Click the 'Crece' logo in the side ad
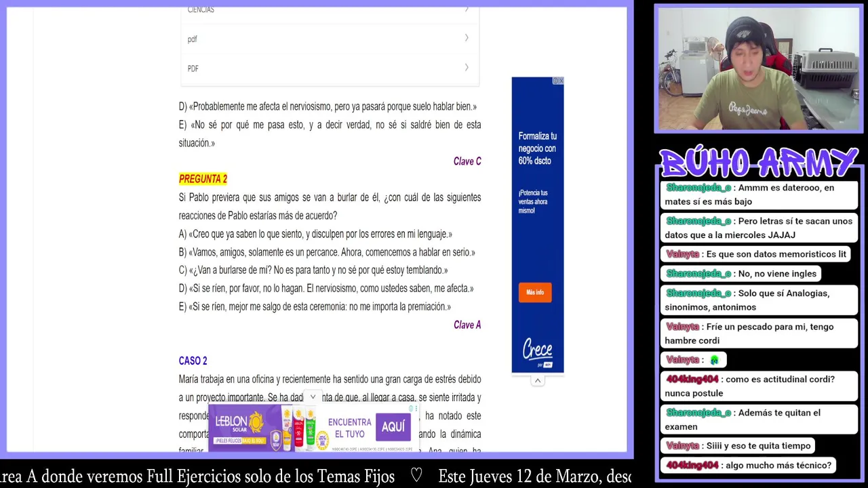 click(537, 350)
